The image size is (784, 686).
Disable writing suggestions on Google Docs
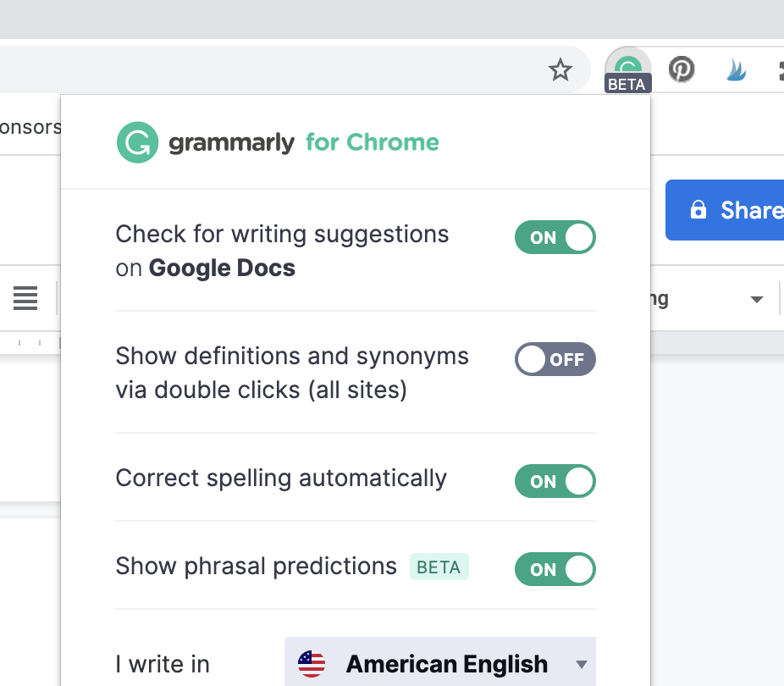pos(555,237)
